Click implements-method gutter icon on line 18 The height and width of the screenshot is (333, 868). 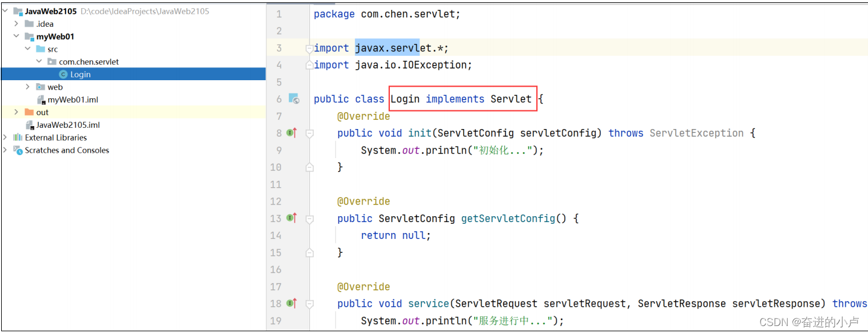click(x=292, y=303)
